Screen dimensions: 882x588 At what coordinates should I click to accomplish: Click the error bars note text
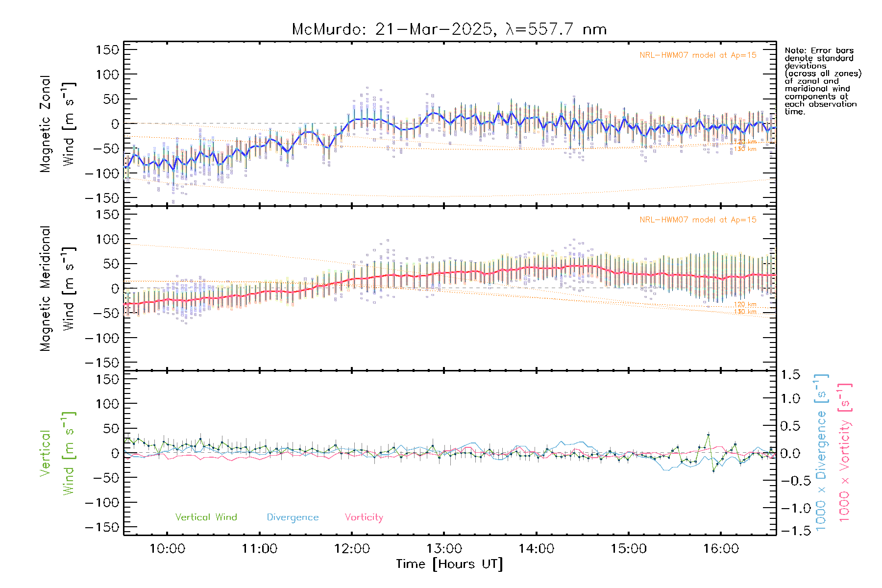pyautogui.click(x=822, y=81)
